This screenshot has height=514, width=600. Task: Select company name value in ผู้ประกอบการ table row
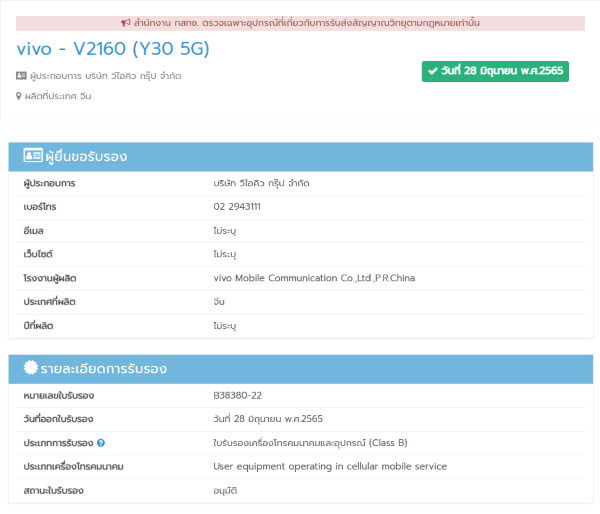[x=261, y=183]
